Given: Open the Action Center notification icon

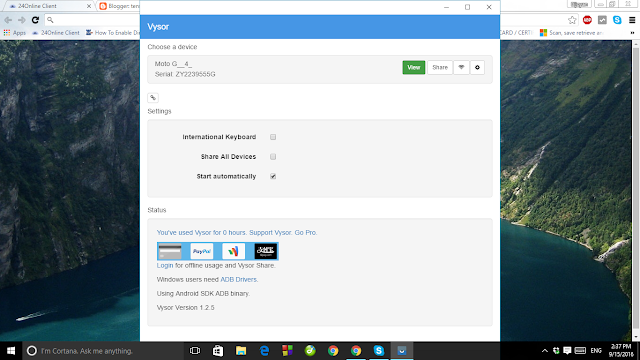Looking at the screenshot, I should 567,351.
